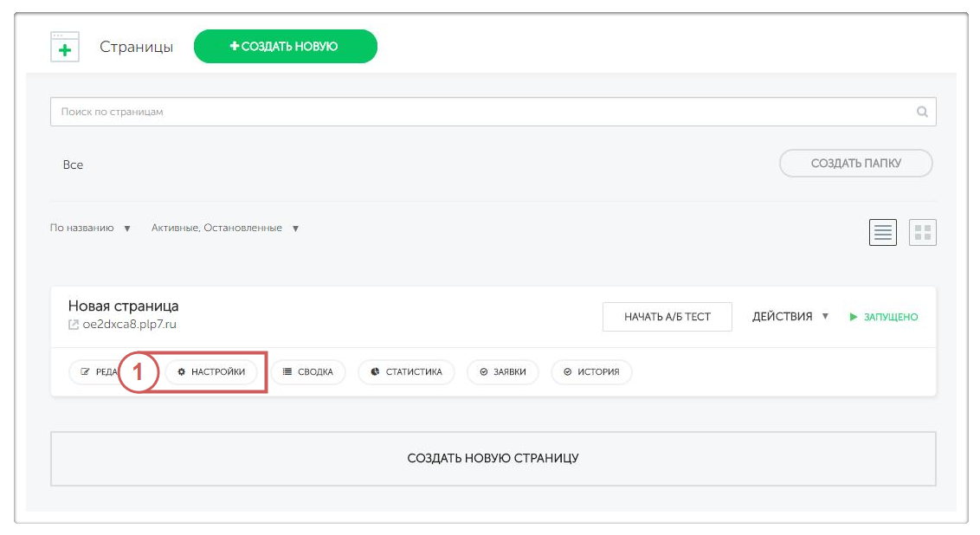Click the large СОЗДАТЬ НОВУЮ СТРАНИЦУ panel

pyautogui.click(x=493, y=459)
